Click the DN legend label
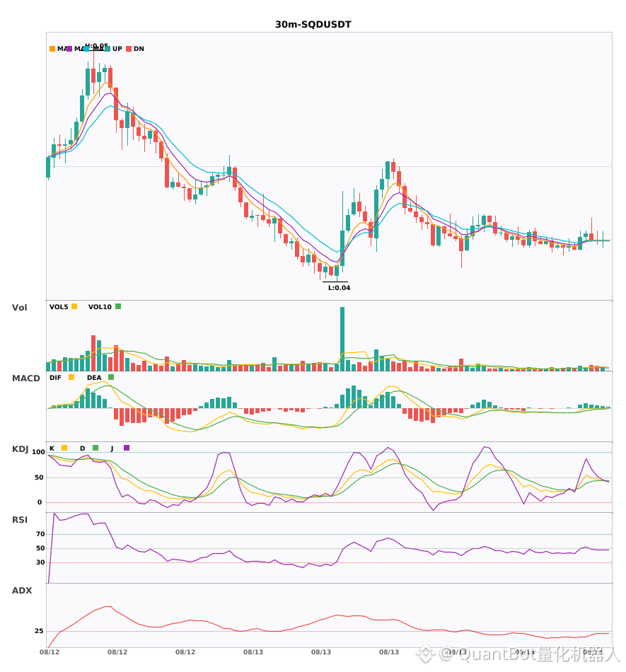This screenshot has height=672, width=626. point(139,49)
